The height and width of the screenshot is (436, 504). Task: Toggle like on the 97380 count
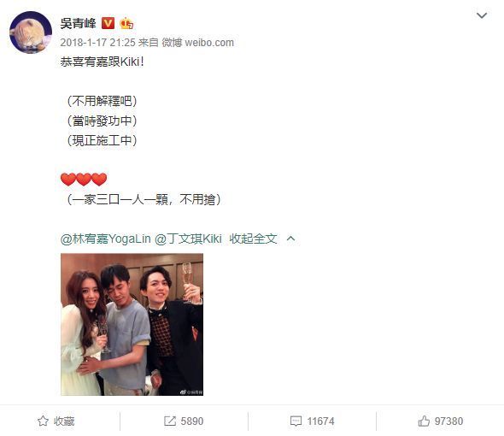[448, 421]
